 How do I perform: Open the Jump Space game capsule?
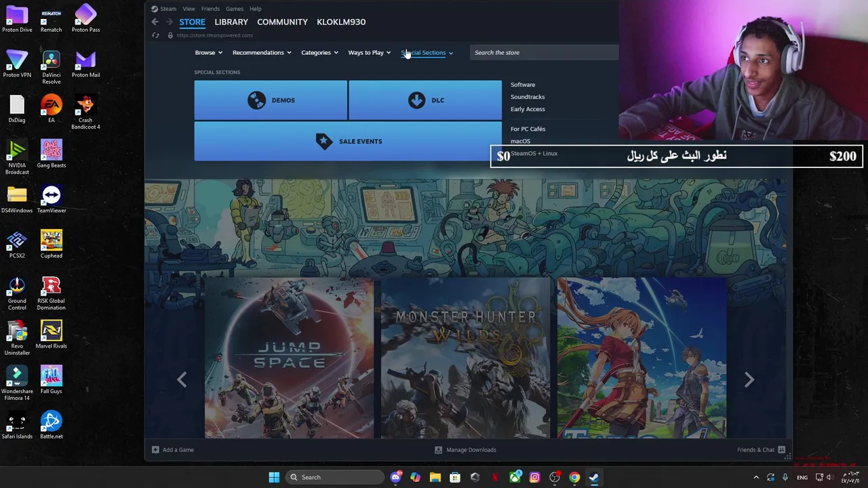click(x=289, y=359)
